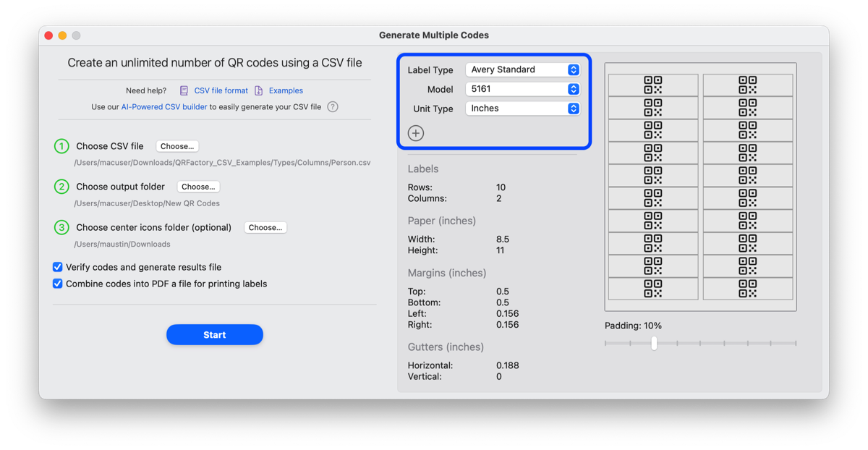Click the Person.csv file path text
868x450 pixels.
[x=222, y=163]
